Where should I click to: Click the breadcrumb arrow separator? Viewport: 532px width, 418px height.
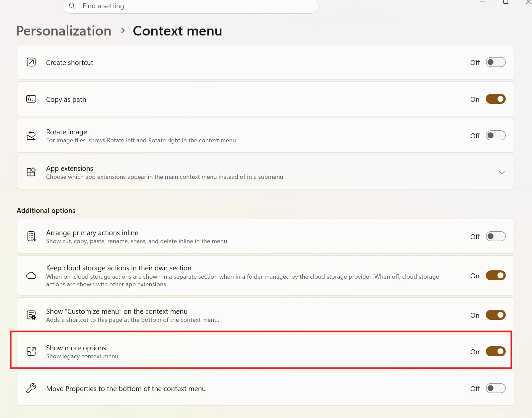(x=123, y=31)
